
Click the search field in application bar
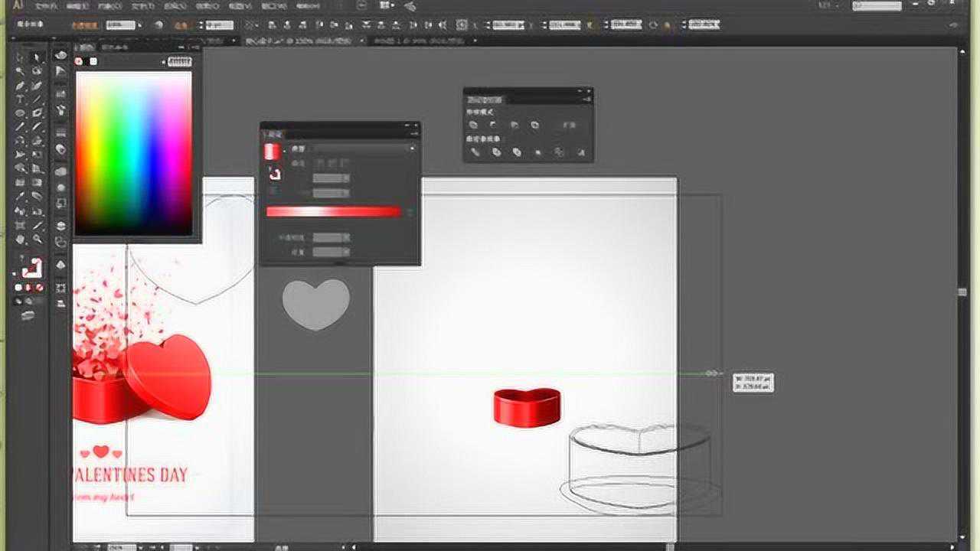877,5
